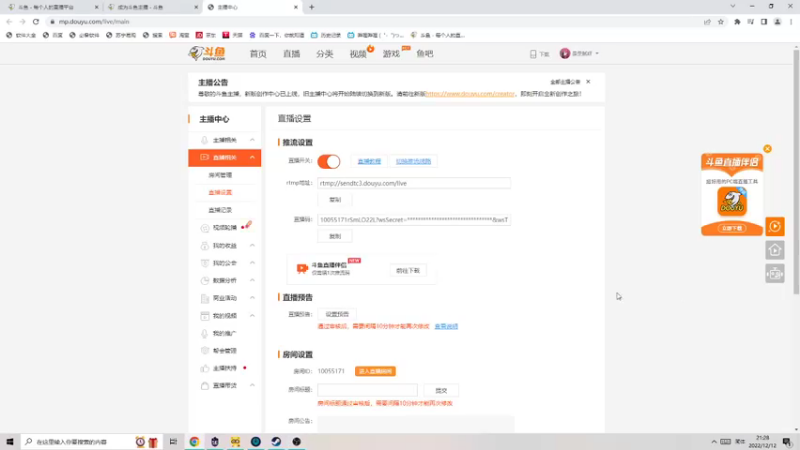Click the gray home floating button
The height and width of the screenshot is (450, 800).
(774, 250)
